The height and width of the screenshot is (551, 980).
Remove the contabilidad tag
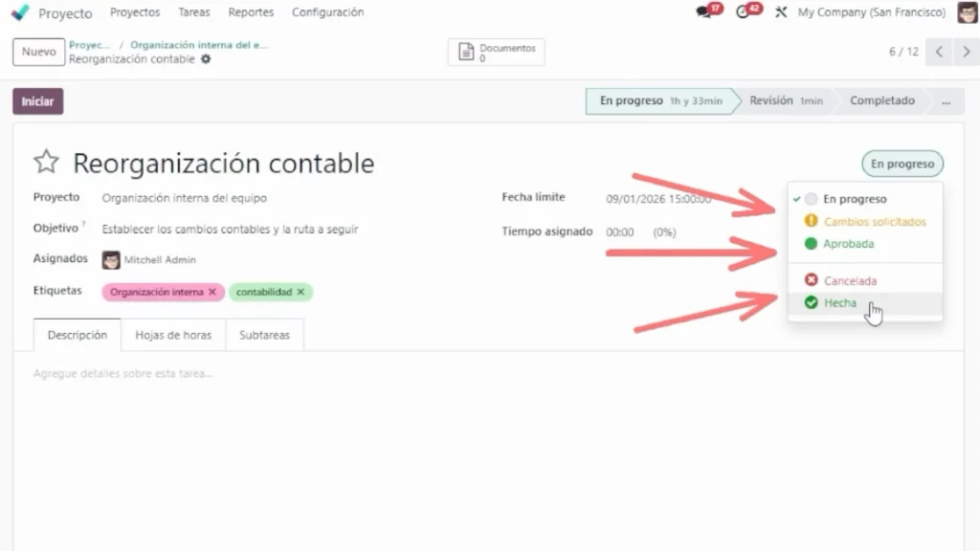click(301, 292)
